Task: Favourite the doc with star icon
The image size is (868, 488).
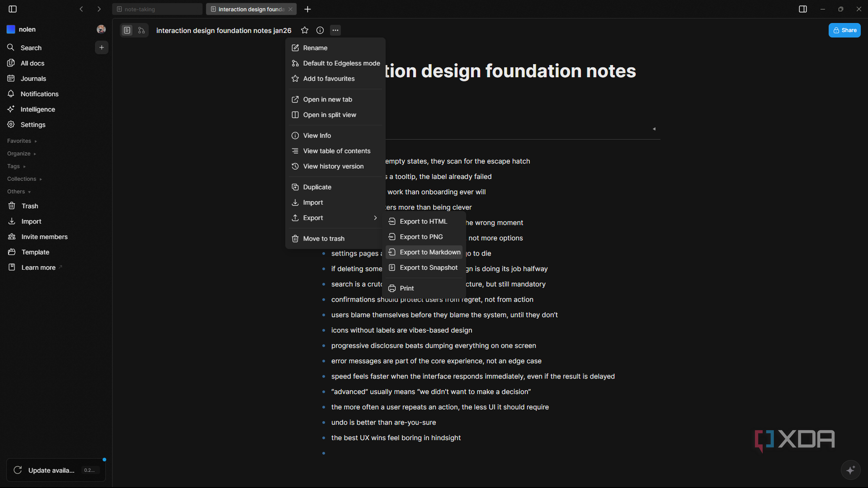Action: (305, 30)
